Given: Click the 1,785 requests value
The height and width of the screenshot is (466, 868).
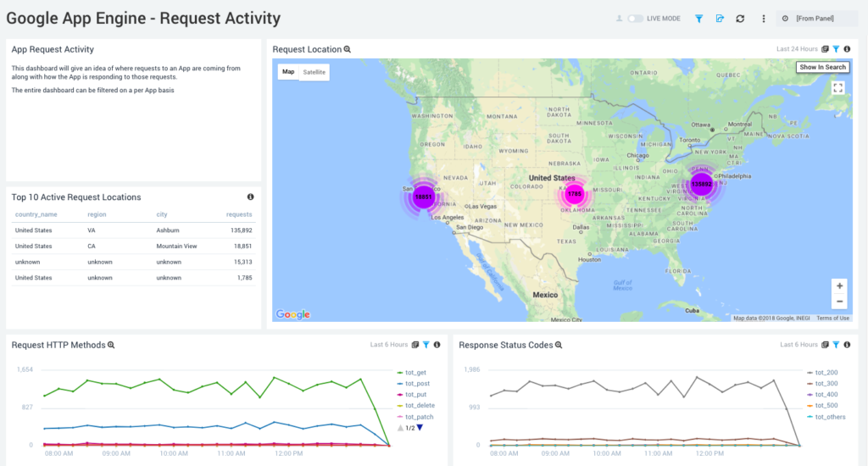Looking at the screenshot, I should click(245, 278).
